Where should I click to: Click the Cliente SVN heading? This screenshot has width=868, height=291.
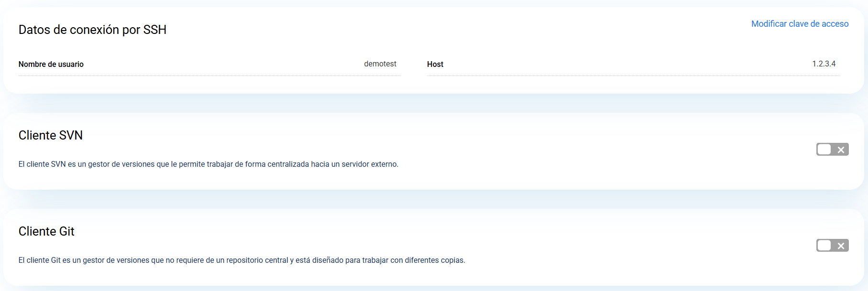tap(51, 136)
